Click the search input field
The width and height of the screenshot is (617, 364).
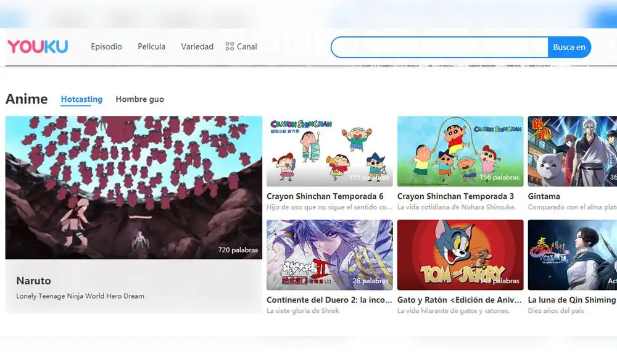[x=438, y=47]
